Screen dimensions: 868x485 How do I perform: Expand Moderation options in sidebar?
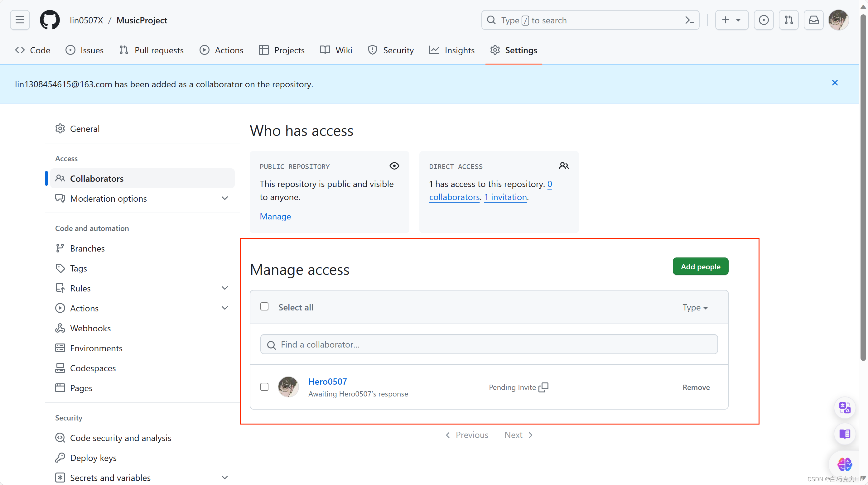click(x=225, y=198)
